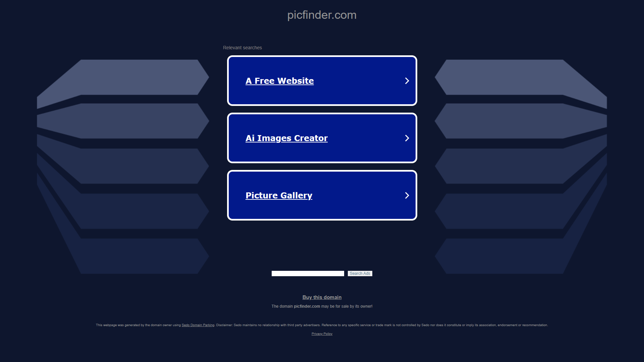Toggle the Search Ads text input box

pyautogui.click(x=308, y=273)
